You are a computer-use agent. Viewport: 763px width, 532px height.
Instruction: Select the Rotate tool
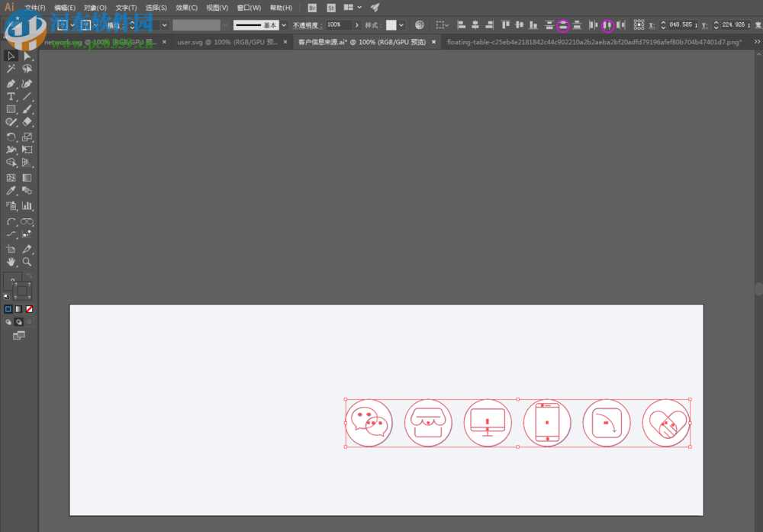click(x=11, y=137)
